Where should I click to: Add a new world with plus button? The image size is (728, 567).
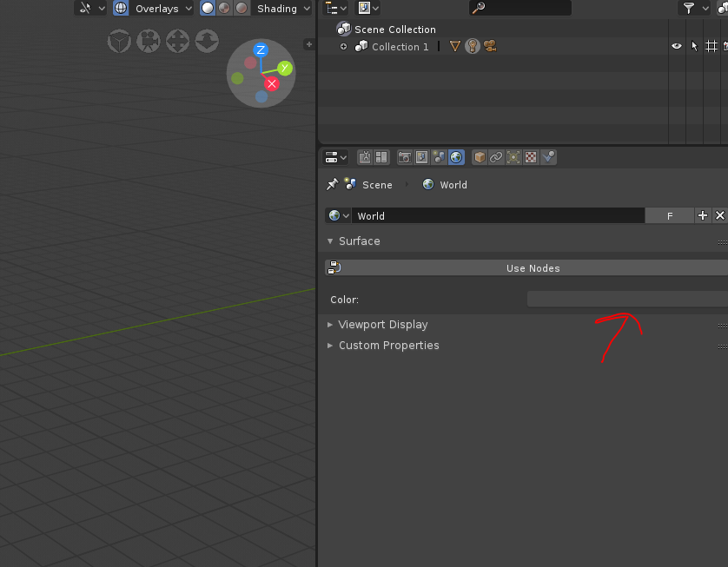(703, 215)
